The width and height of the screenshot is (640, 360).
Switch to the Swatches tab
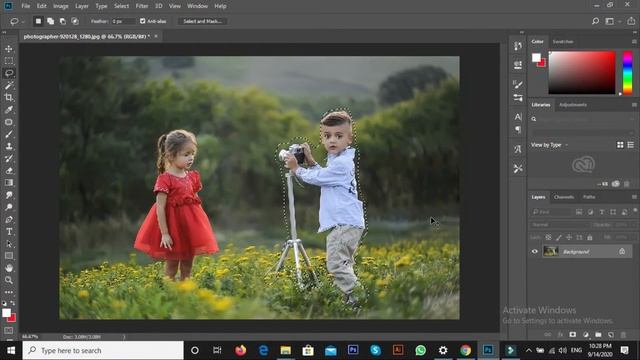click(563, 42)
